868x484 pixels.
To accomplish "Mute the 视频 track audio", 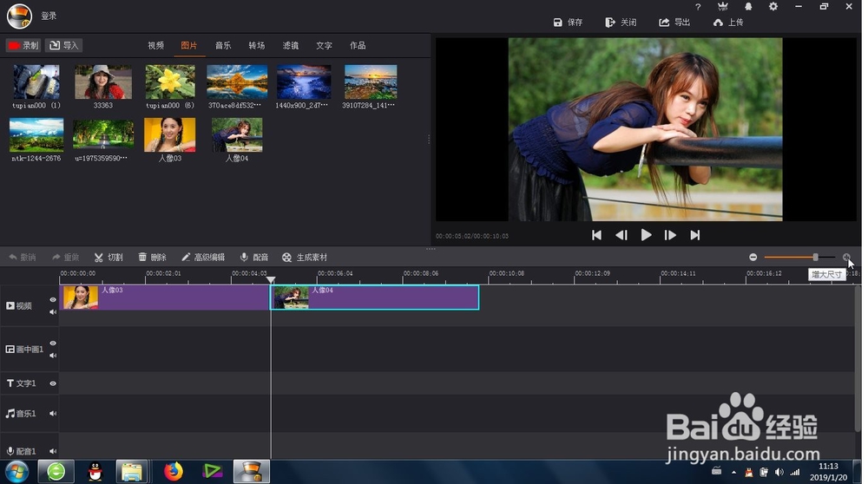I will [53, 312].
